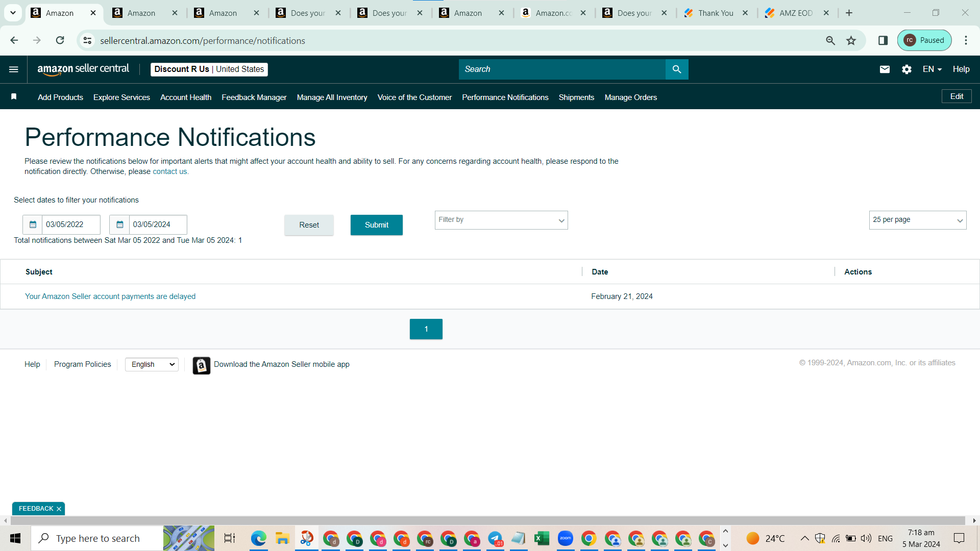Open Explore Services in the navigation bar
Screen dimensions: 980x551
121,97
